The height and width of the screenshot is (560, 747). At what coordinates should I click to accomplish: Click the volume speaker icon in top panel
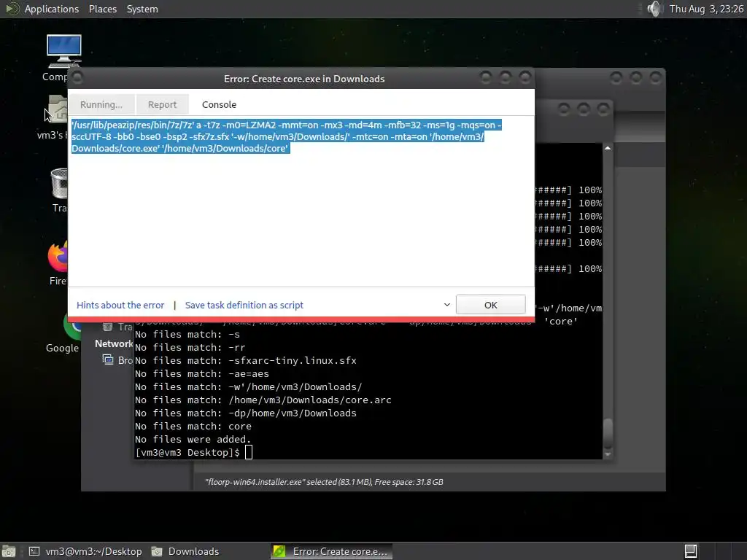[654, 9]
